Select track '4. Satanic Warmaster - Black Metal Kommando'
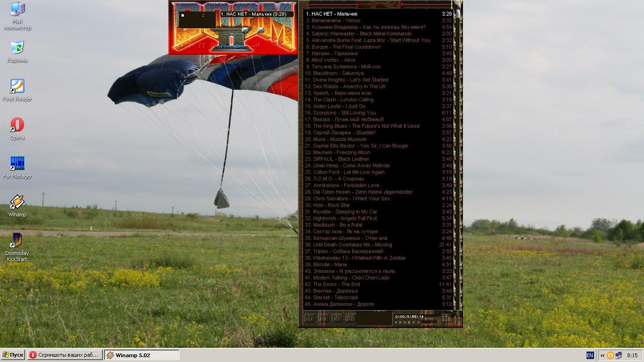This screenshot has height=362, width=644. pos(378,34)
